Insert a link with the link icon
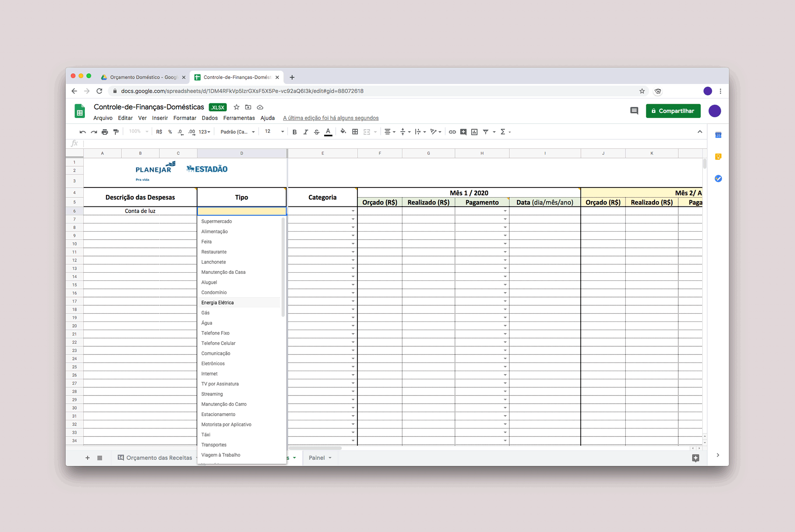 [x=452, y=132]
